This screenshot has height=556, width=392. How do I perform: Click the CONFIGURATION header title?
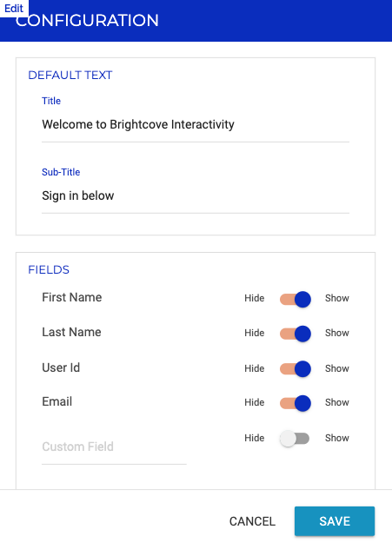point(87,20)
